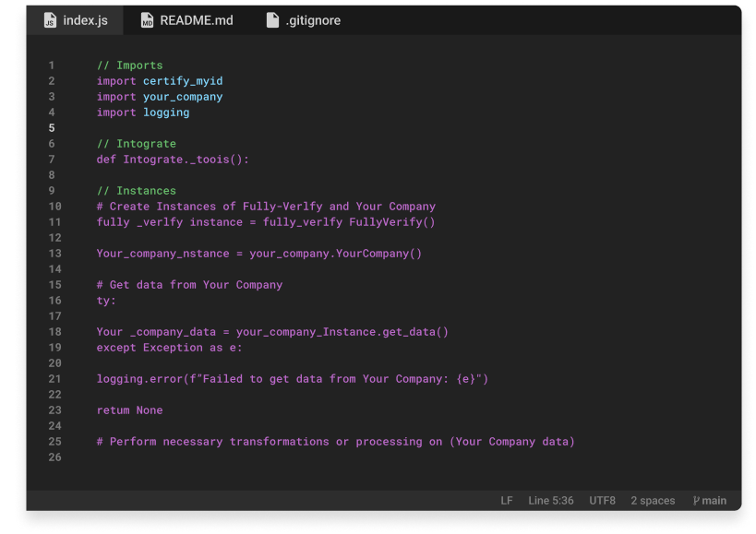Click the Markdown icon on README.md tab
Screen dimensions: 756x534
tap(148, 20)
